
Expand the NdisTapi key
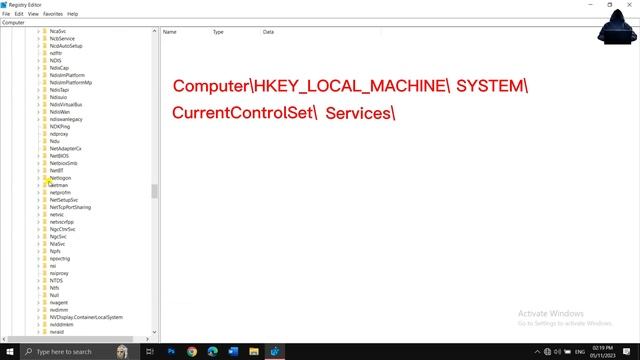(38, 90)
